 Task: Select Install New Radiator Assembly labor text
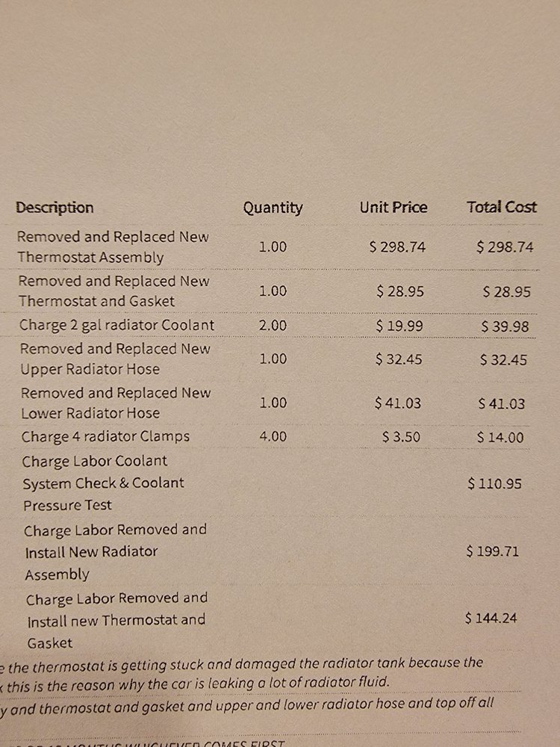pyautogui.click(x=115, y=552)
